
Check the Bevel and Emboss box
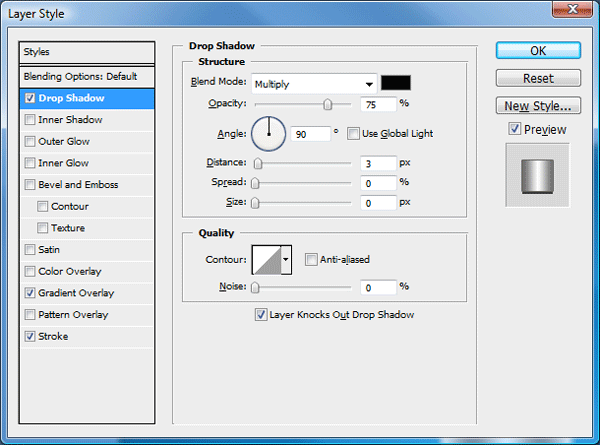click(x=30, y=185)
